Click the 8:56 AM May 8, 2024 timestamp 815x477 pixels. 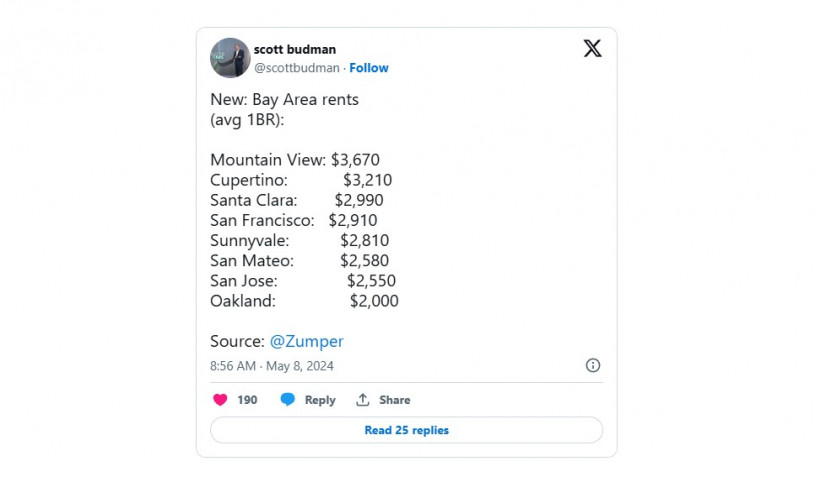[x=272, y=366]
